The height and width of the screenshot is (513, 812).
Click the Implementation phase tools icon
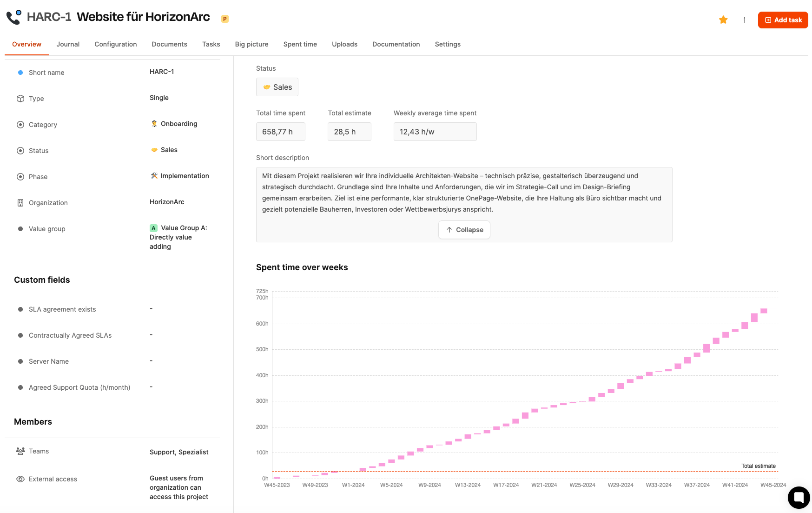tap(154, 176)
